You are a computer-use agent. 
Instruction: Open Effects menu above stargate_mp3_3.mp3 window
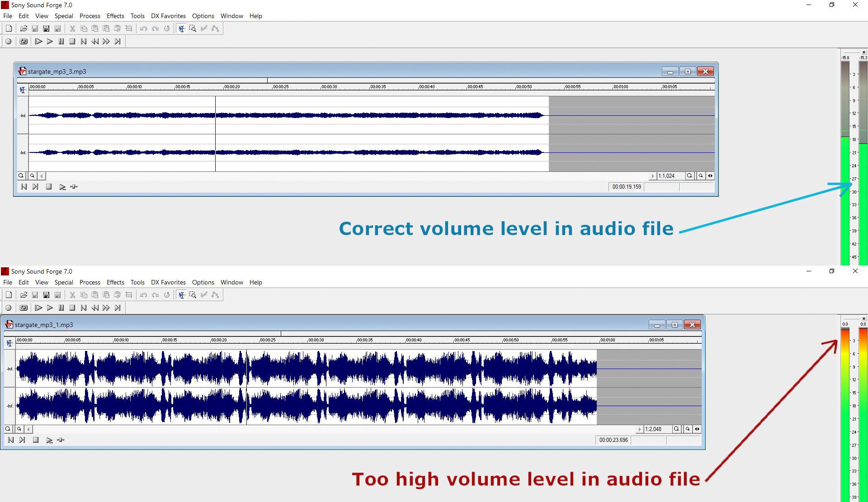[x=115, y=16]
